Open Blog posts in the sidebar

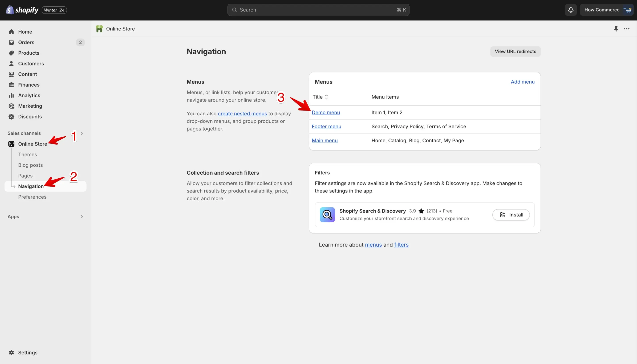30,165
